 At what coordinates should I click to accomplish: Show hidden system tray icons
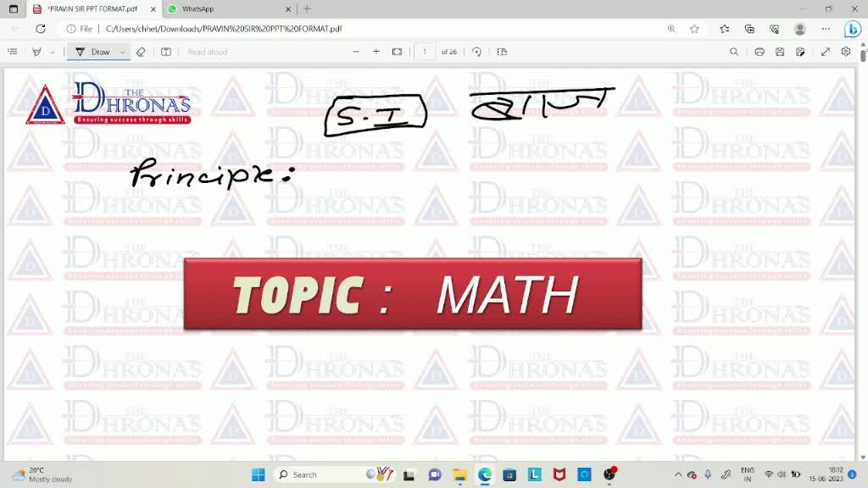tap(678, 474)
